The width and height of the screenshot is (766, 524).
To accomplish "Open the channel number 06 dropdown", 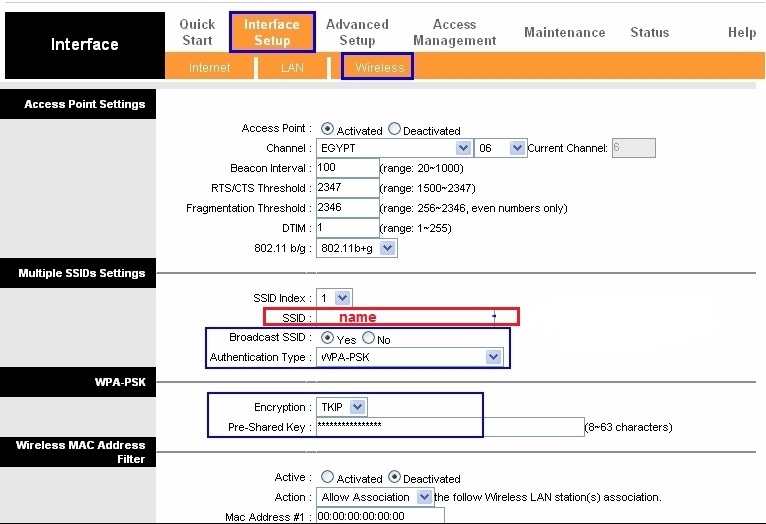I will pyautogui.click(x=500, y=148).
